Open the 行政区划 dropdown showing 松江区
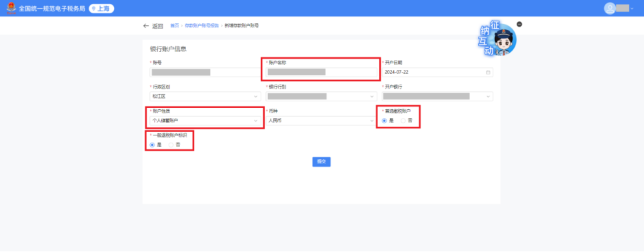This screenshot has height=252, width=644. coord(205,97)
